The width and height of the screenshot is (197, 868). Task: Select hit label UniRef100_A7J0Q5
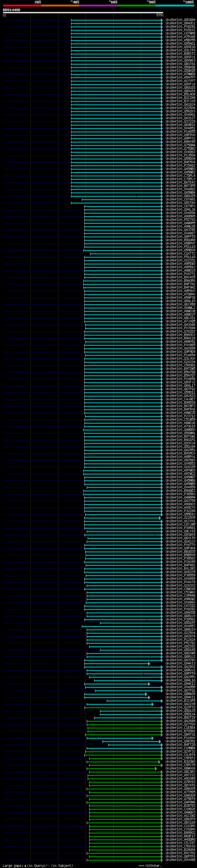tap(180, 321)
